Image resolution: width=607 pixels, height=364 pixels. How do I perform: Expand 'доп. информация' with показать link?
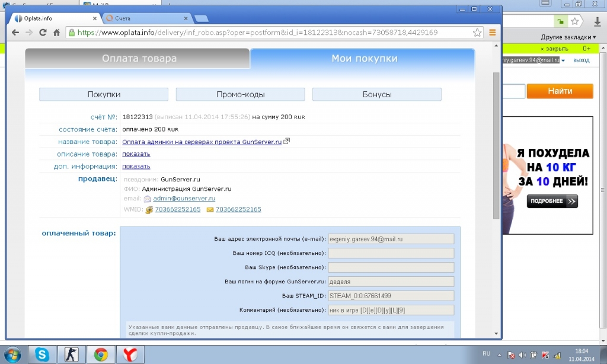[136, 167]
